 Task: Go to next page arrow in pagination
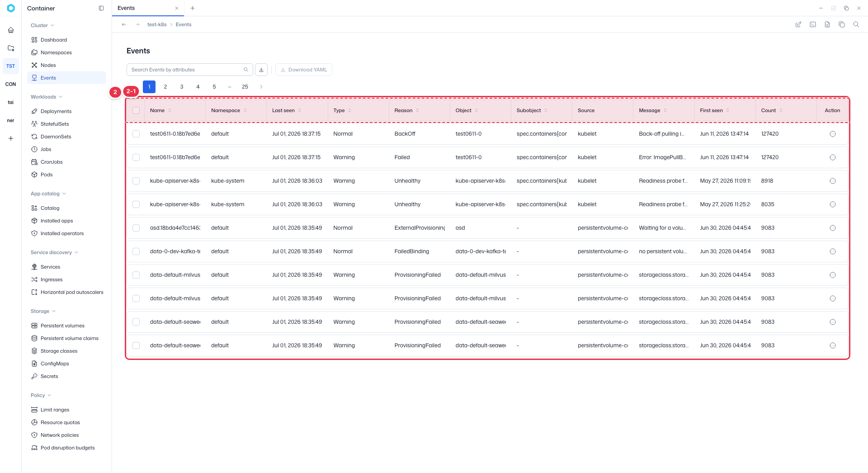(x=261, y=87)
